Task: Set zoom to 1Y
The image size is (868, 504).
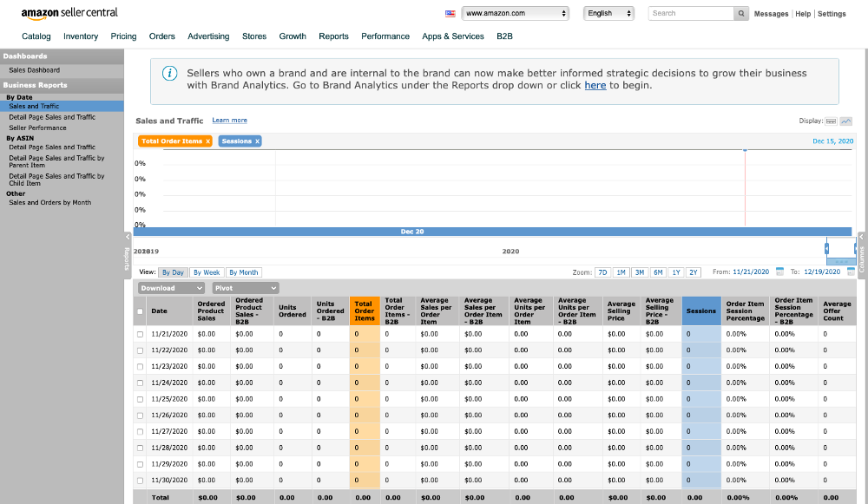Action: click(676, 272)
